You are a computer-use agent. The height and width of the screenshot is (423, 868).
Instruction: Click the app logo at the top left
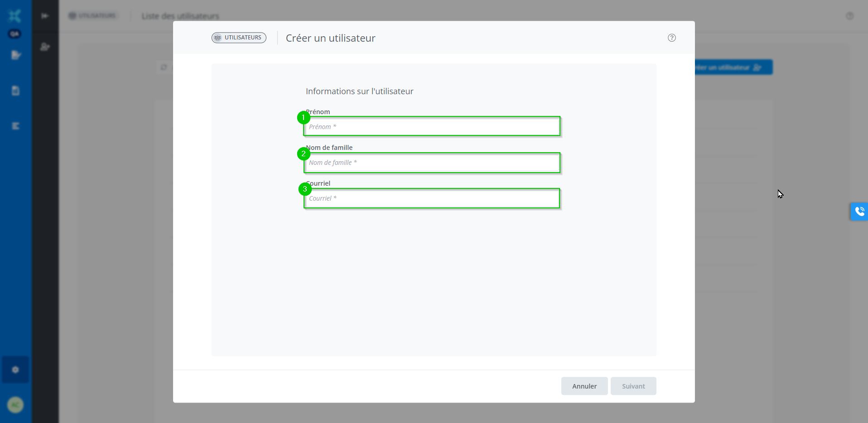15,16
